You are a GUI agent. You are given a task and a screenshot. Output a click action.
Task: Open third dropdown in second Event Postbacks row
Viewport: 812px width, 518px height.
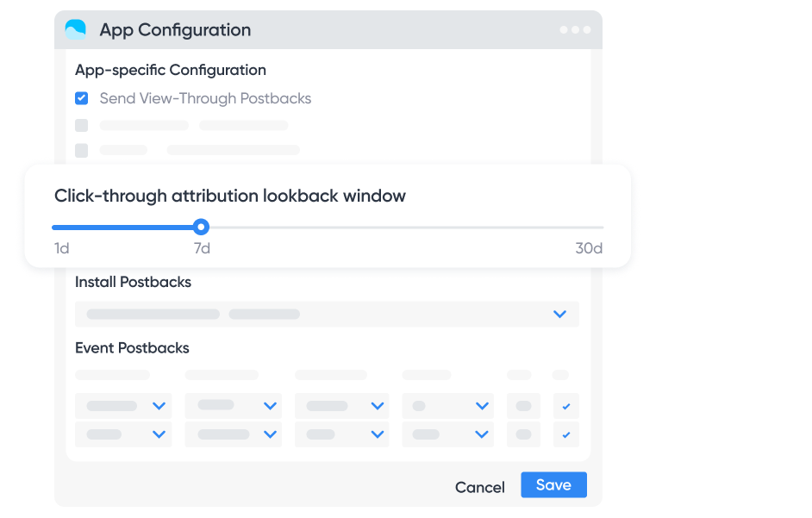[342, 434]
